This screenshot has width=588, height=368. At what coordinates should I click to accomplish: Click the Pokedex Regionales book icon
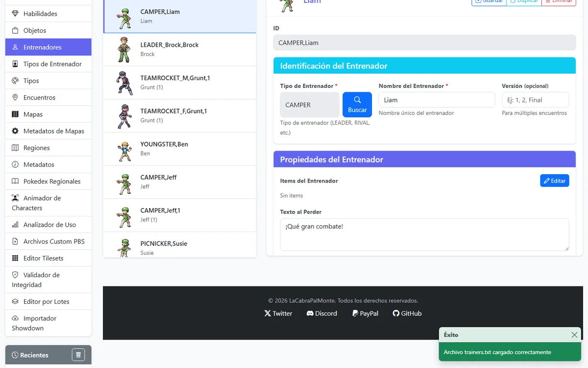pos(15,181)
